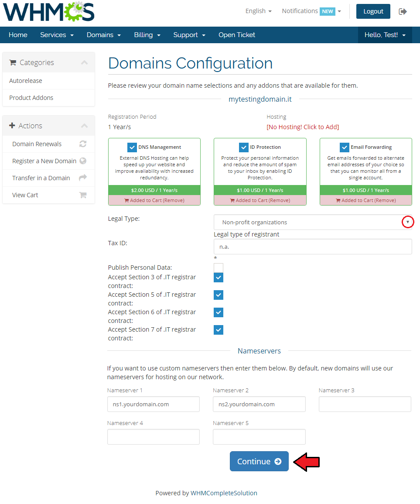
Task: Uncheck the Email Forwarding addon checkbox
Action: click(344, 147)
